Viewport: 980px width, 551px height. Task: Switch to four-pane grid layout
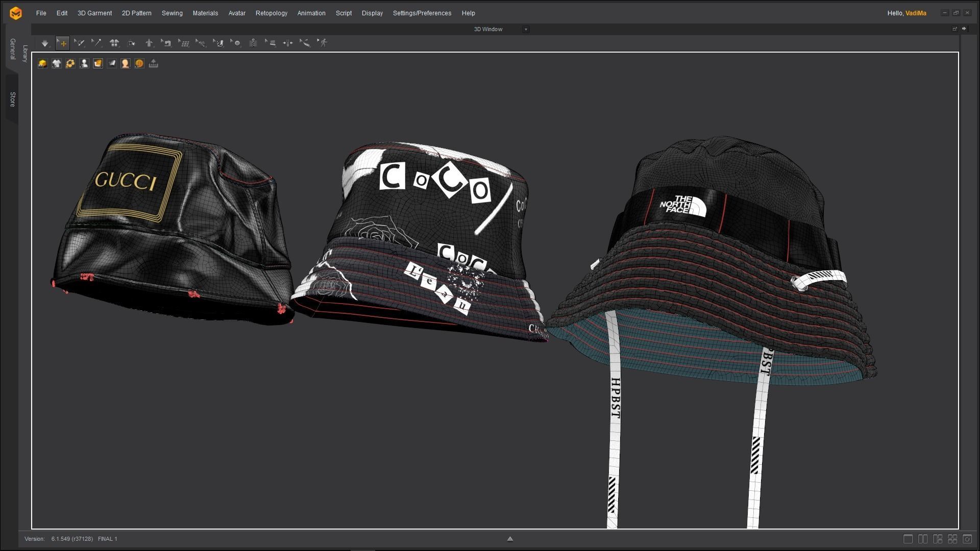click(952, 539)
